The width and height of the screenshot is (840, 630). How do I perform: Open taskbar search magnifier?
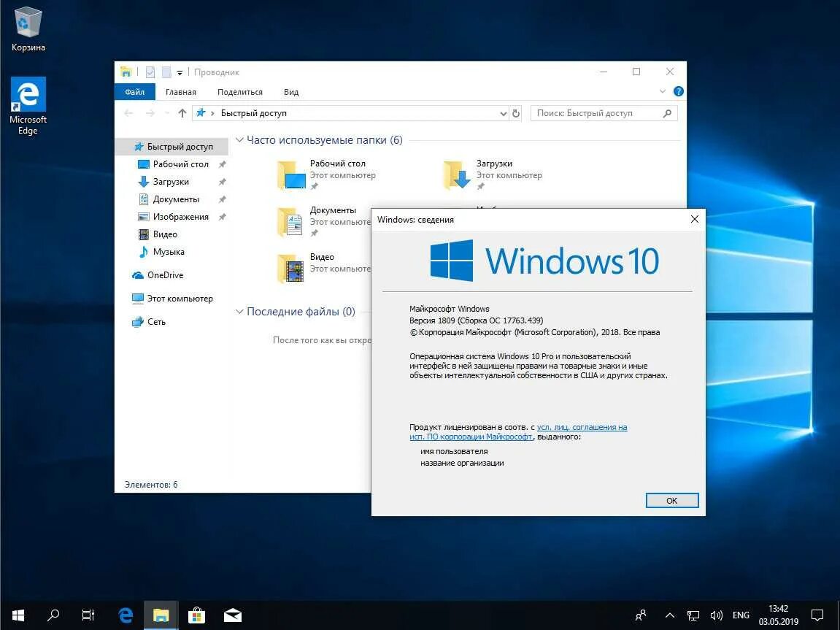tap(53, 615)
